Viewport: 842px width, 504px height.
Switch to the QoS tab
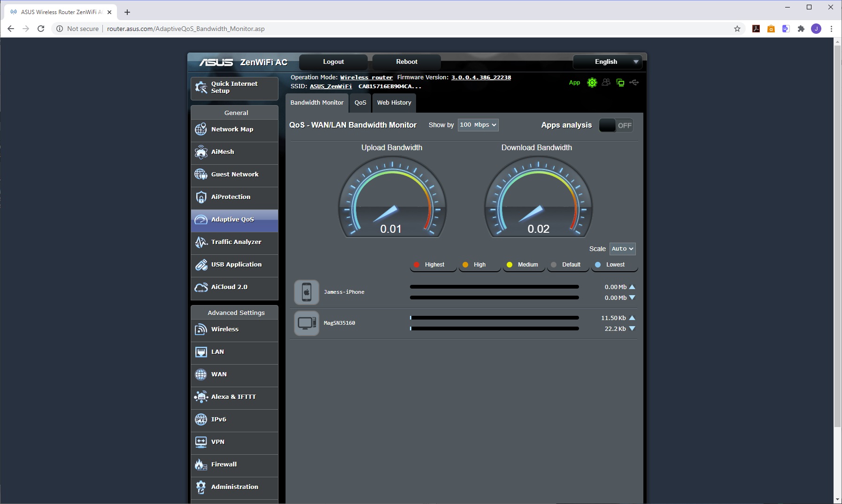pyautogui.click(x=360, y=103)
